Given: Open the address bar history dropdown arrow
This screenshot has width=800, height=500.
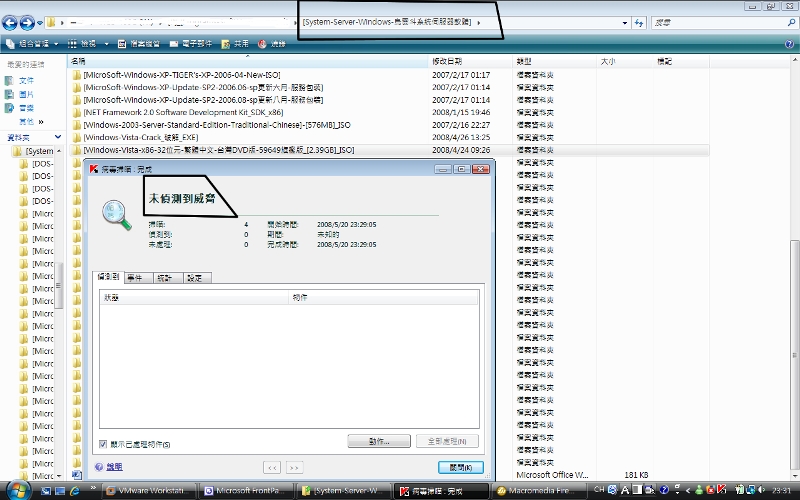Looking at the screenshot, I should pos(624,23).
